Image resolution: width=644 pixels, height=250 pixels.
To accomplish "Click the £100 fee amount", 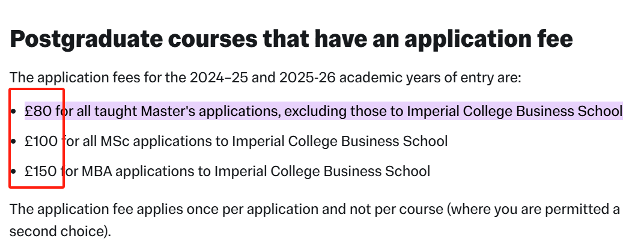I will (x=41, y=141).
